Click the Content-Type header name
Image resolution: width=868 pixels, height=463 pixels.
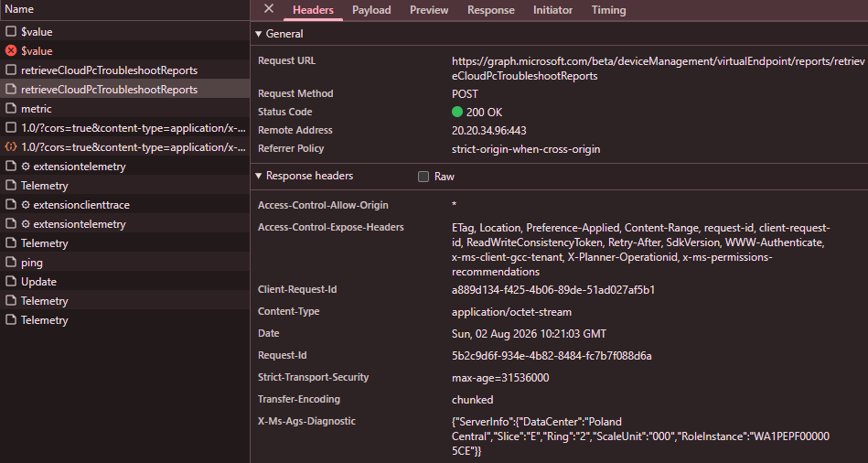coord(288,311)
